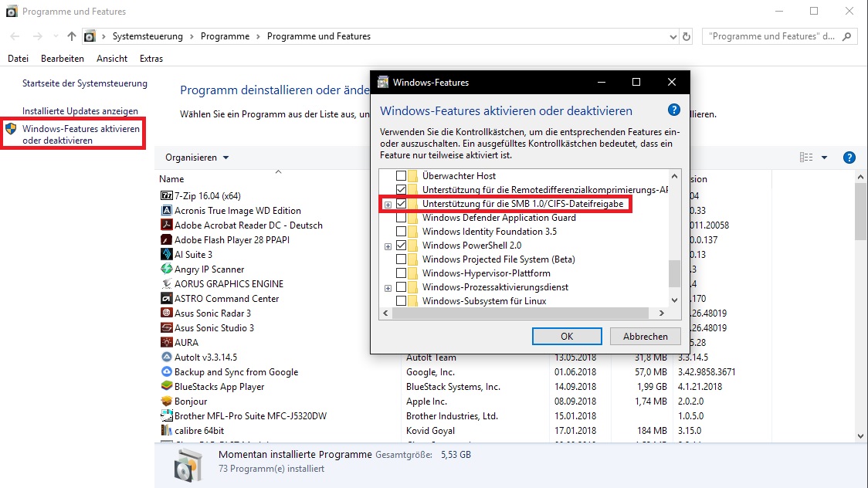This screenshot has height=488, width=868.
Task: Uncheck the Windows PowerShell 2.0 checkbox
Action: [402, 245]
